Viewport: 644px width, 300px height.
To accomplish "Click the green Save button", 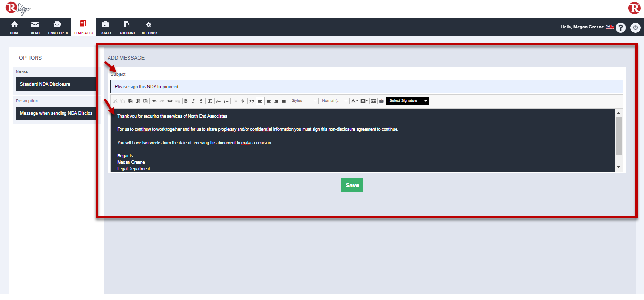I will coord(352,185).
